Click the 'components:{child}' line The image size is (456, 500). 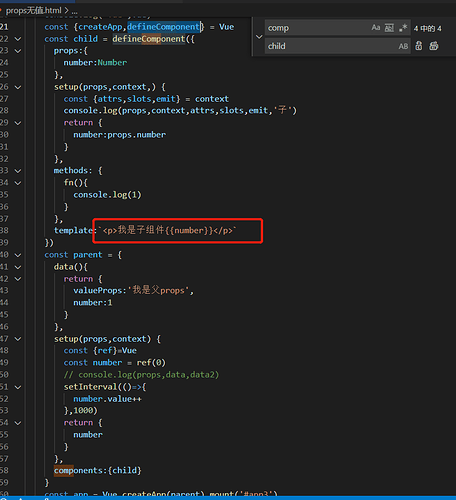(98, 471)
